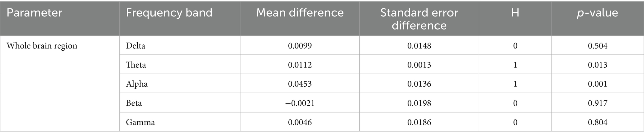Click the p-value 0.917 cell

pos(597,103)
